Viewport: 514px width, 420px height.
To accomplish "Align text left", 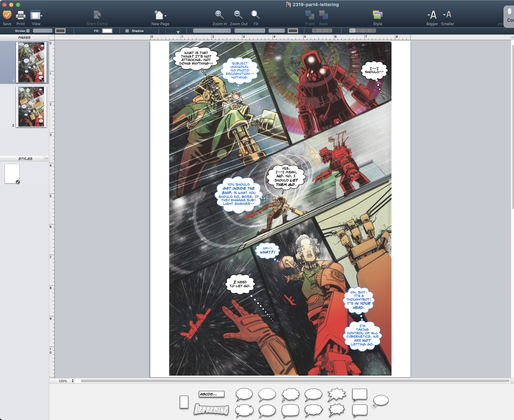I will tap(352, 30).
